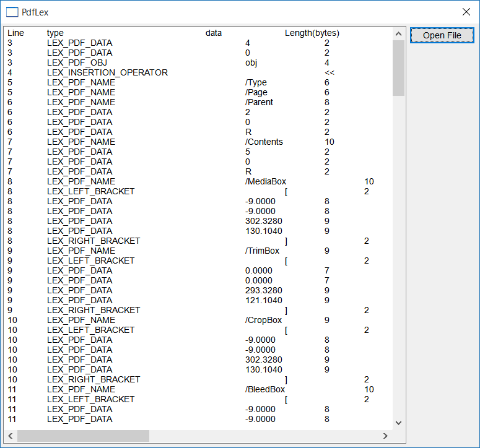Click the vertical scrollbar up arrow

[x=398, y=34]
